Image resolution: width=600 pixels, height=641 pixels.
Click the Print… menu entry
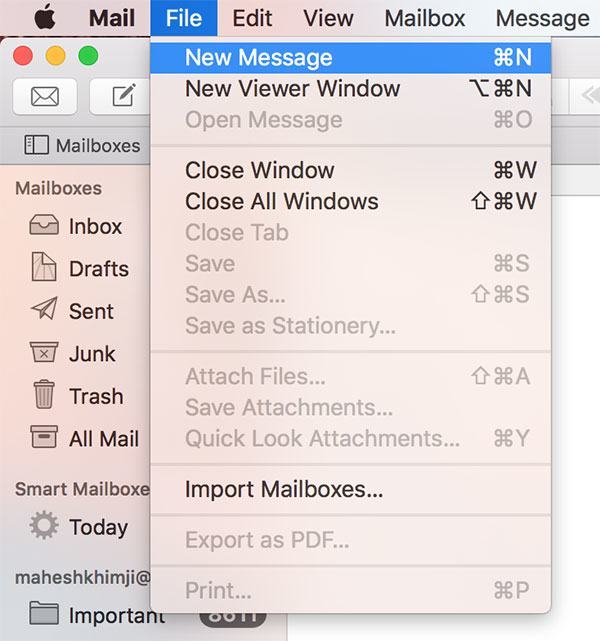(351, 590)
